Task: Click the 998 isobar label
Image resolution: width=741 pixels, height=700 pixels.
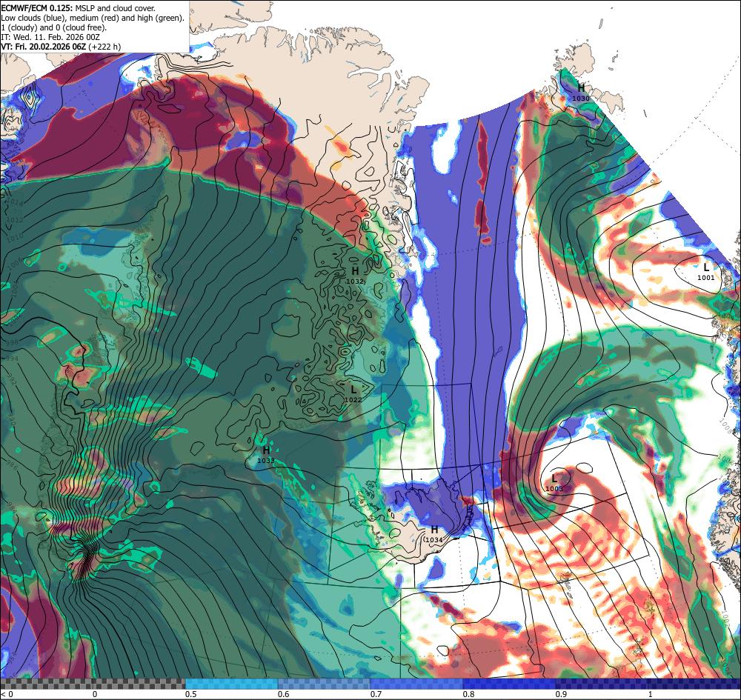Action: [x=13, y=341]
